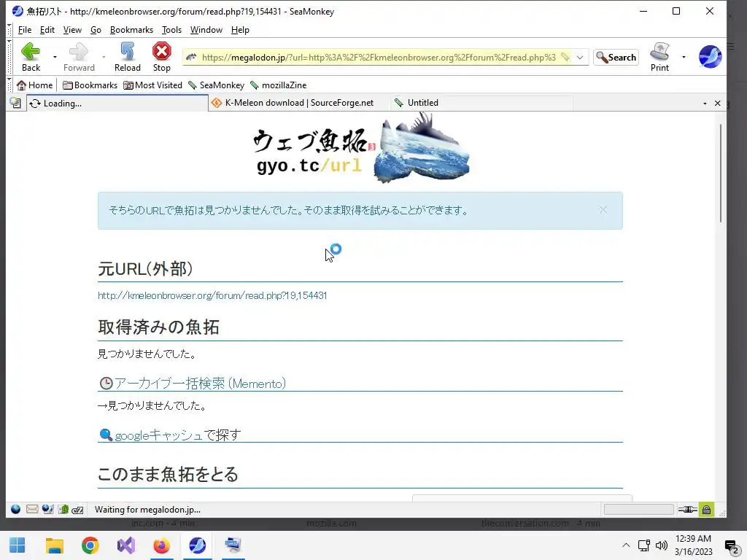
Task: Open the mozillaZine bookmark
Action: [279, 85]
